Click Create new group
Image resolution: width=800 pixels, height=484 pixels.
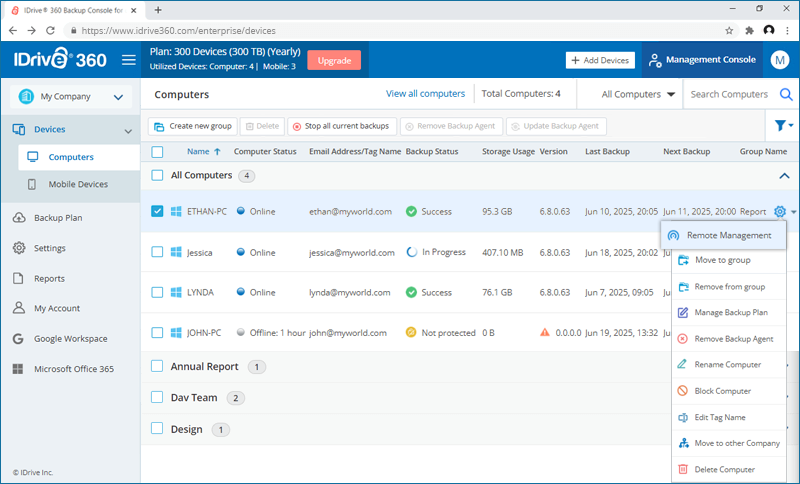coord(193,126)
